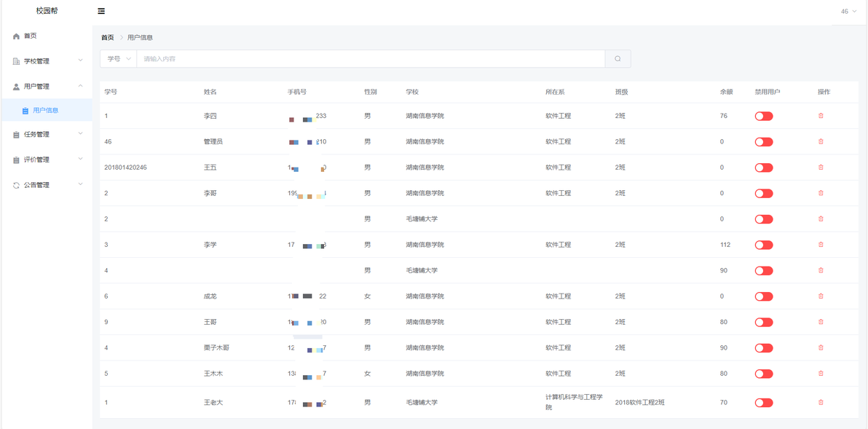
Task: Click the 余额 column header
Action: coord(726,92)
